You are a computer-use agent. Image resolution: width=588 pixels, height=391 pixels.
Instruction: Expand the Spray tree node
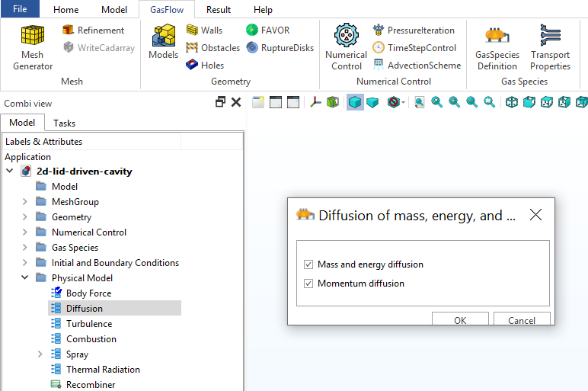pyautogui.click(x=40, y=354)
